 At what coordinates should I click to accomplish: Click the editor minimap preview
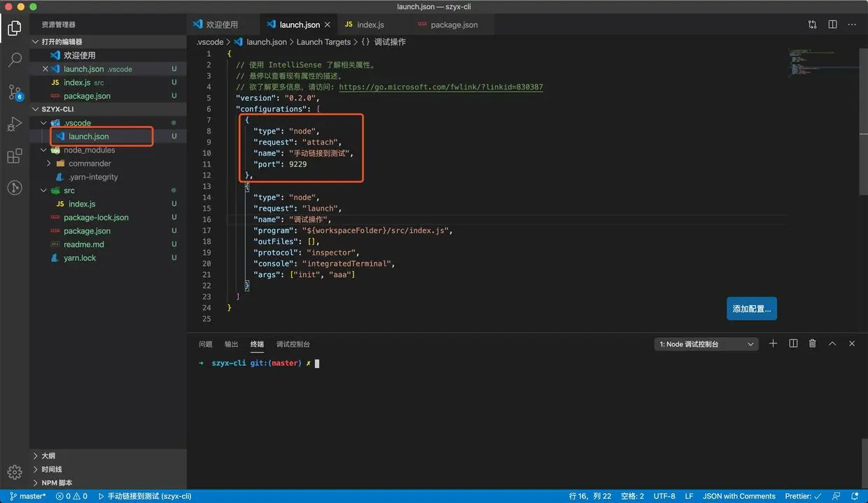[822, 64]
